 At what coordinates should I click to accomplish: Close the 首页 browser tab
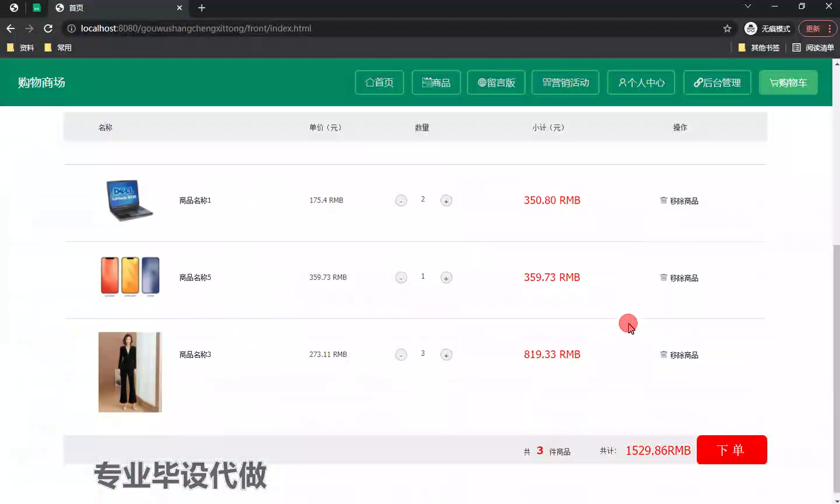(179, 8)
